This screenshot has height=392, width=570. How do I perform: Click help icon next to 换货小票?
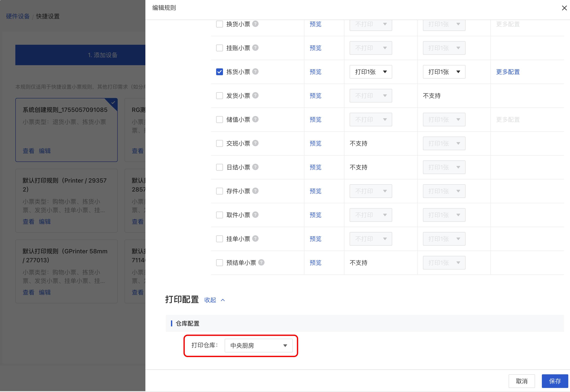coord(255,24)
